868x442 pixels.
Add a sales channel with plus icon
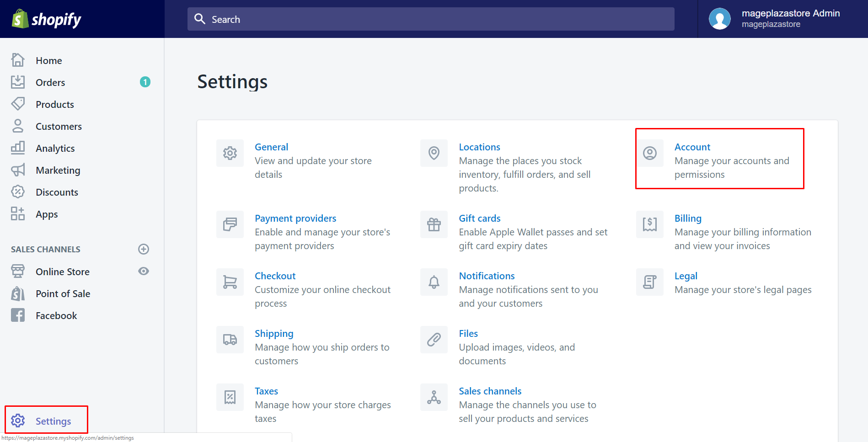pos(144,249)
